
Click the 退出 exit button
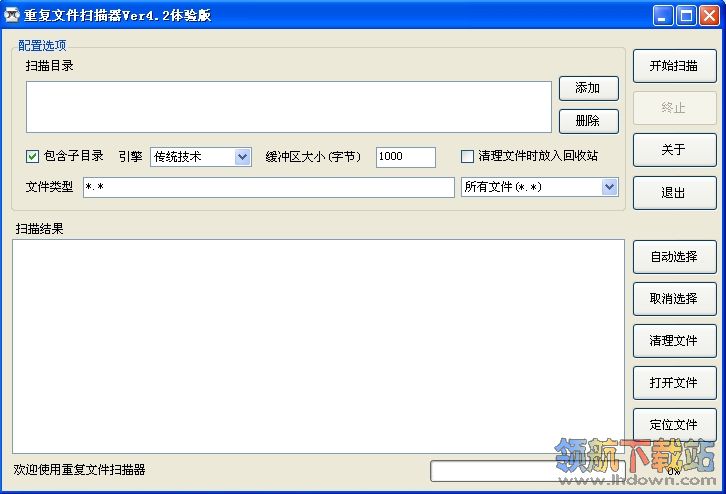[x=674, y=193]
